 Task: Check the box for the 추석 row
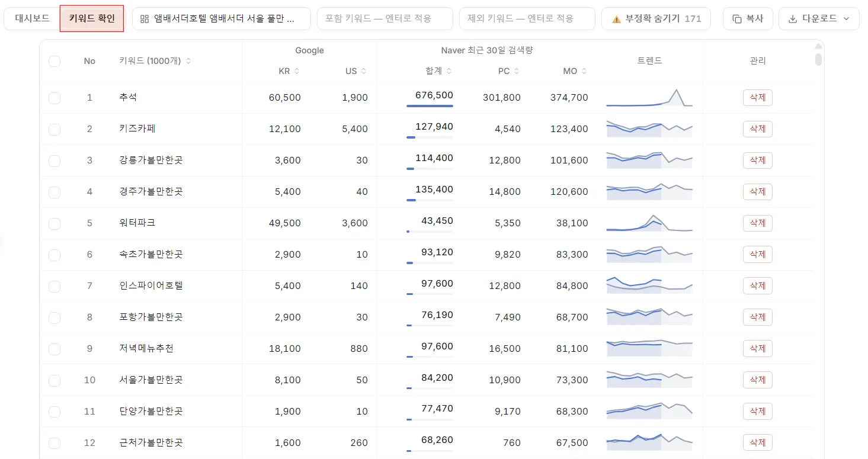(x=55, y=98)
